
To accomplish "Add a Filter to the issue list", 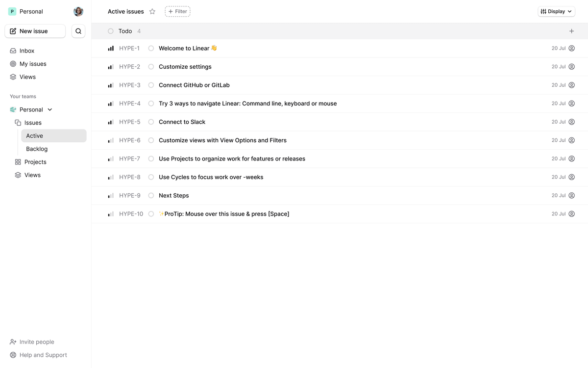I will coord(177,11).
